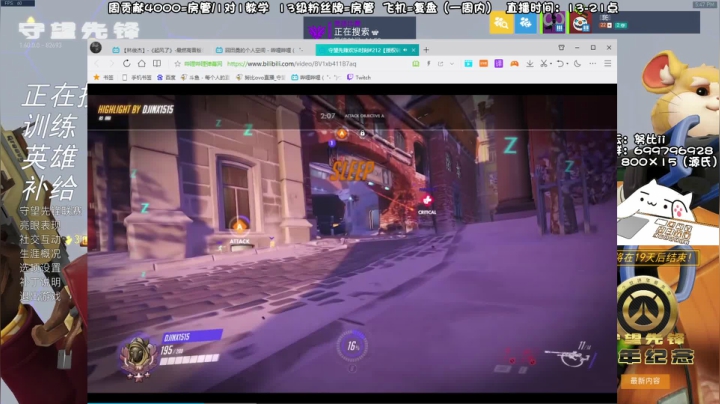This screenshot has height=404, width=720.
Task: Click the 最新内容 orange button
Action: click(644, 381)
